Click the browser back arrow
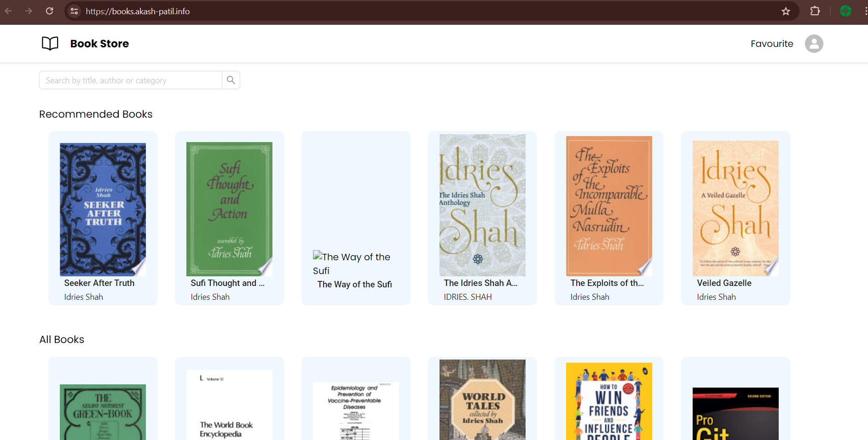 click(8, 11)
